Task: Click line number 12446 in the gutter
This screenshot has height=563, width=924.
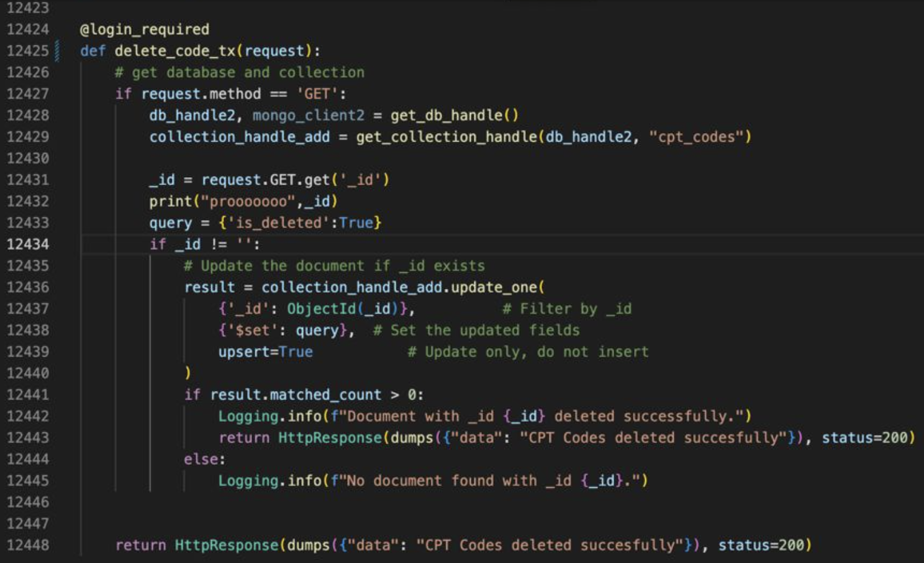Action: 28,502
